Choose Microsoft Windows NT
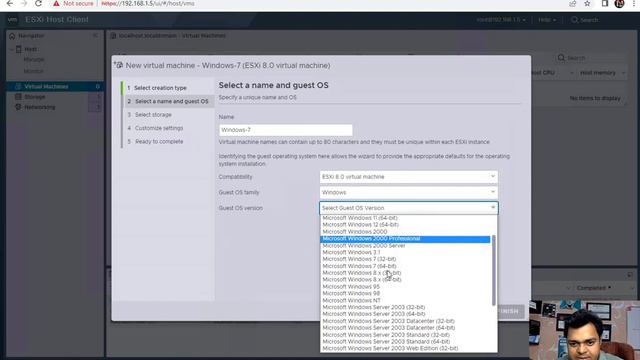Image resolution: width=640 pixels, height=360 pixels. pyautogui.click(x=351, y=300)
